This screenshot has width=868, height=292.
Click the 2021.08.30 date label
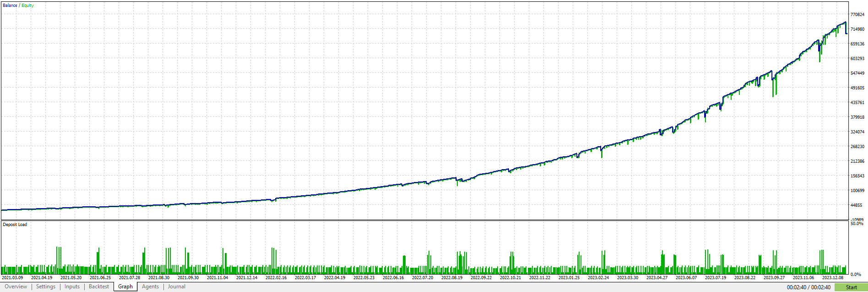(x=159, y=277)
